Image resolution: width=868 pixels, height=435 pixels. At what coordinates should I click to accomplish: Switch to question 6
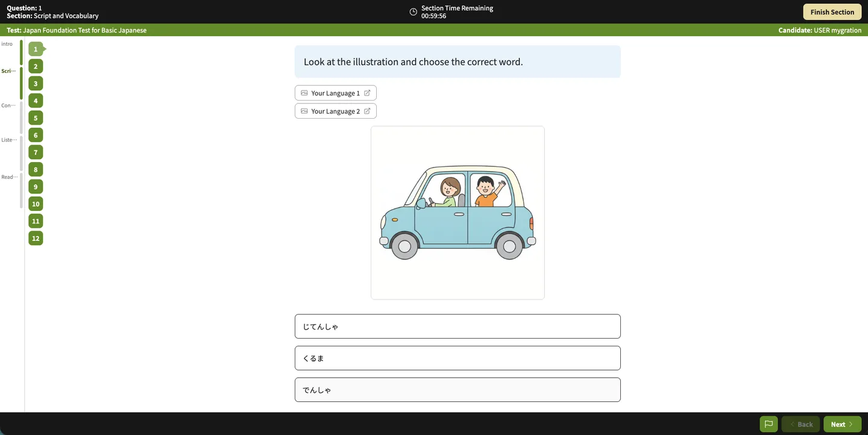[x=36, y=135]
